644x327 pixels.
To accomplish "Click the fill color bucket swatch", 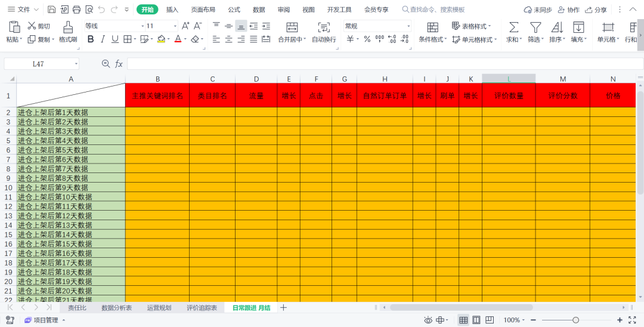I will coord(160,39).
